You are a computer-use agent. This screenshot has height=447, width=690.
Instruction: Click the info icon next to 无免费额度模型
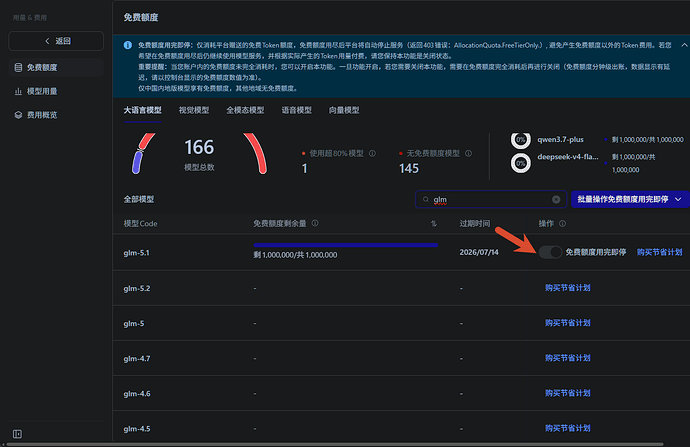pos(469,154)
